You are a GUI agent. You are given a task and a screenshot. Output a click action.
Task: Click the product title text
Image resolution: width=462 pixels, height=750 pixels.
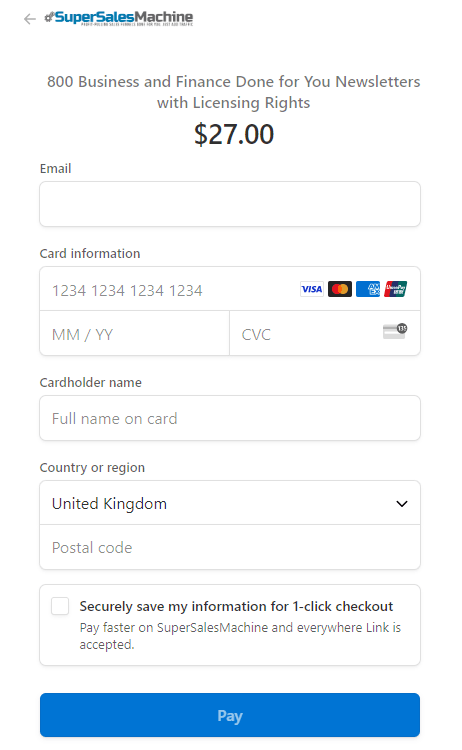tap(233, 92)
